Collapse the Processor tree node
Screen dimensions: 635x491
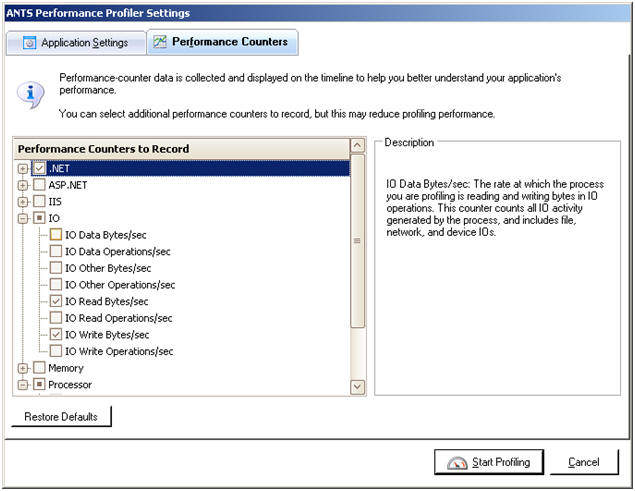[x=23, y=385]
